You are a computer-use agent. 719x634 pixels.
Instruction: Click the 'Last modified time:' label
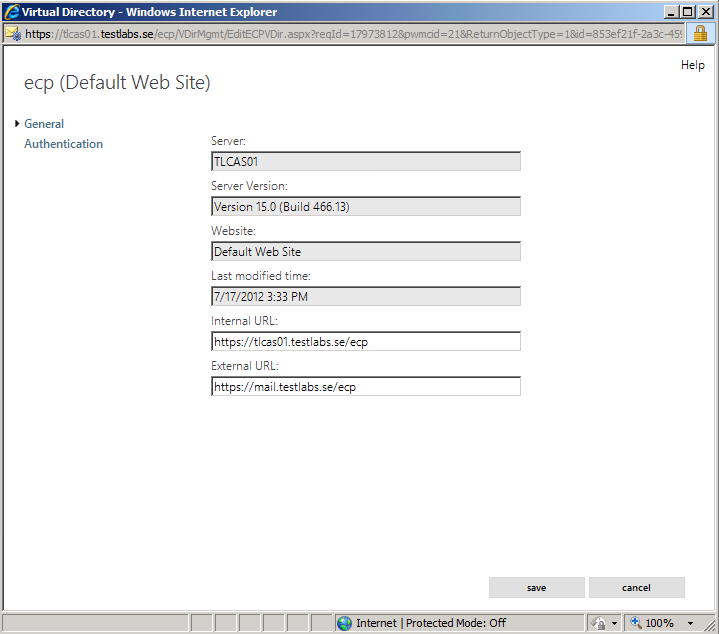(261, 276)
